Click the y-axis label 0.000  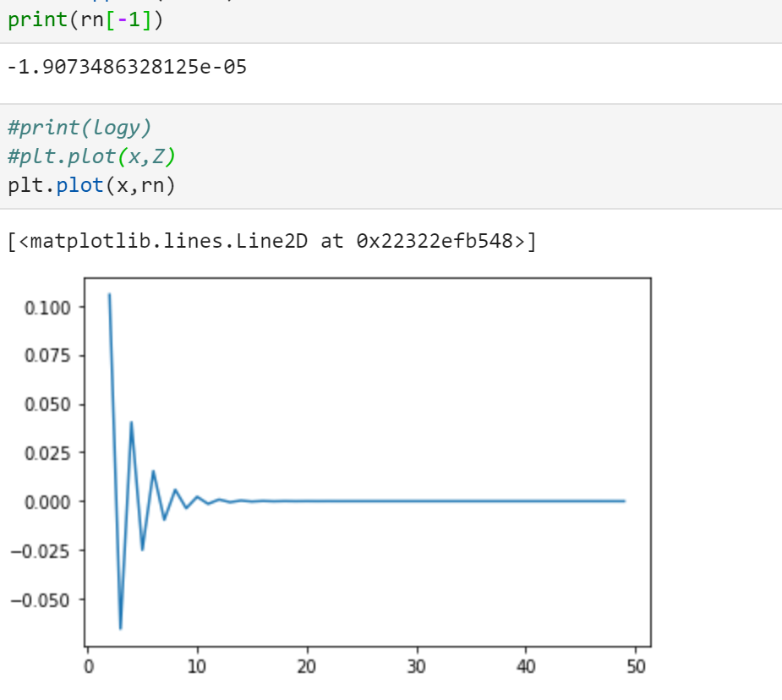click(x=47, y=502)
